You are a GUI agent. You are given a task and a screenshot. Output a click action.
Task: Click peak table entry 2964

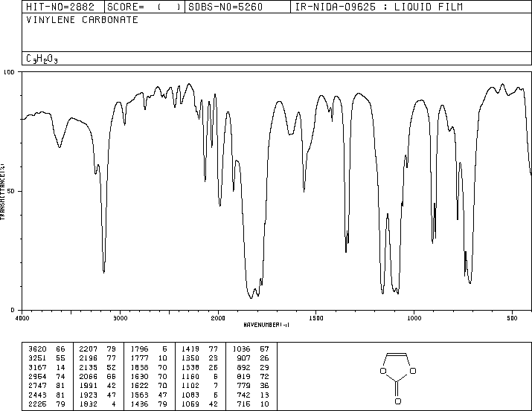coord(37,376)
